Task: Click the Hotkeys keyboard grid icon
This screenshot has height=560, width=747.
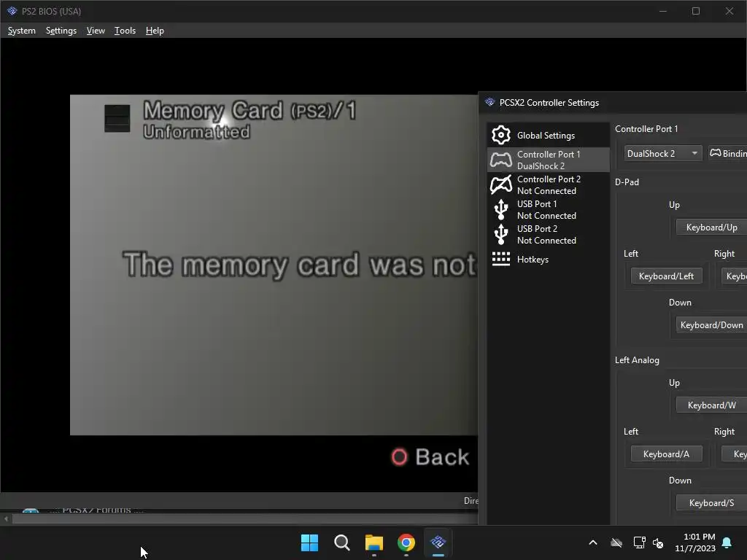Action: tap(500, 259)
